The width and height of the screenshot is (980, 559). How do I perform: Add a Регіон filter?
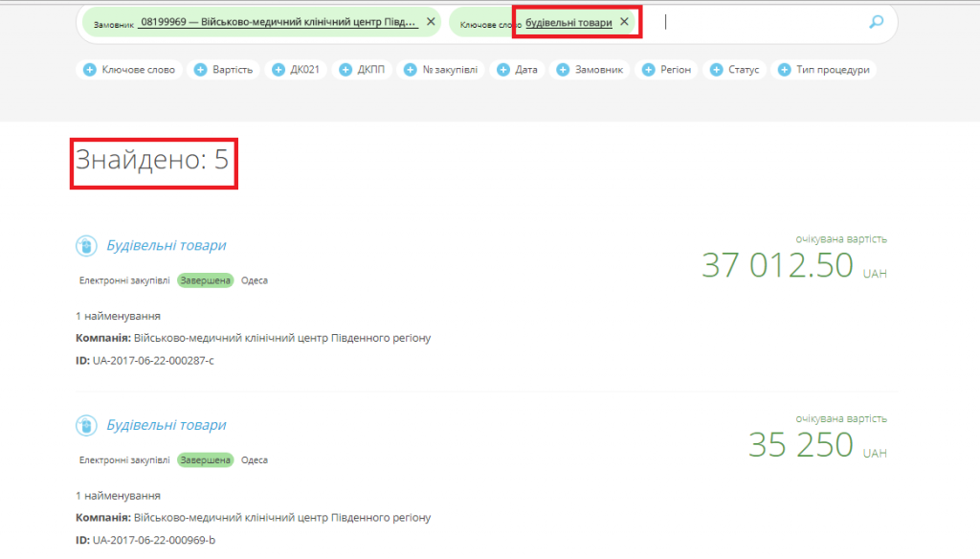[x=666, y=70]
